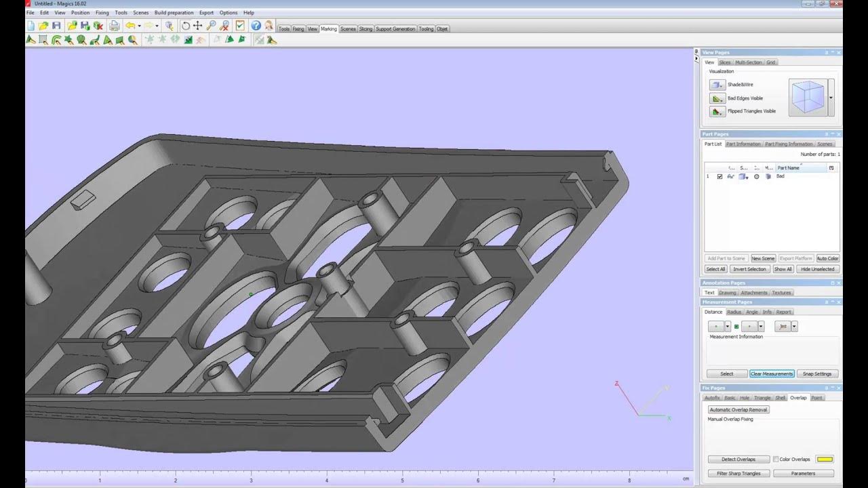The width and height of the screenshot is (868, 488).
Task: Toggle the radio circle in part Bad row
Action: (x=757, y=176)
